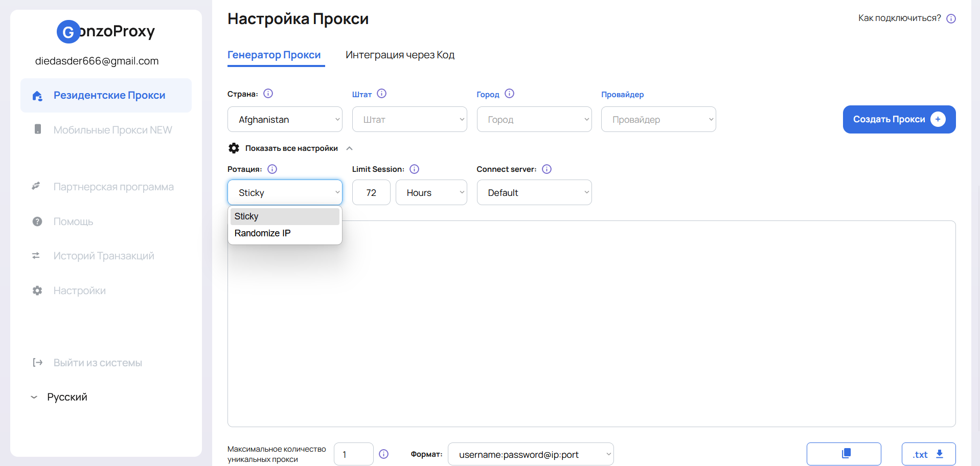Click info icon beside max proxies count
This screenshot has width=980, height=466.
click(x=383, y=454)
